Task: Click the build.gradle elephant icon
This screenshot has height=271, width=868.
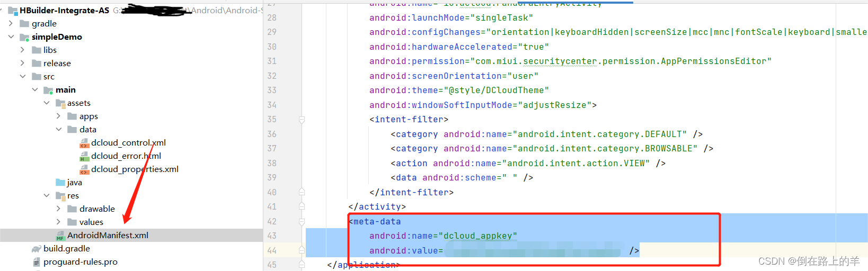Action: (x=37, y=249)
